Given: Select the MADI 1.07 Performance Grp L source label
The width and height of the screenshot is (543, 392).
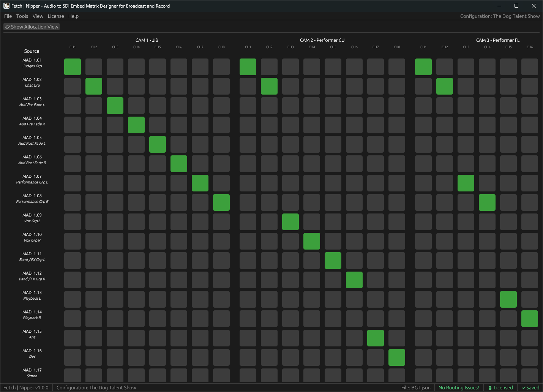Looking at the screenshot, I should (32, 179).
